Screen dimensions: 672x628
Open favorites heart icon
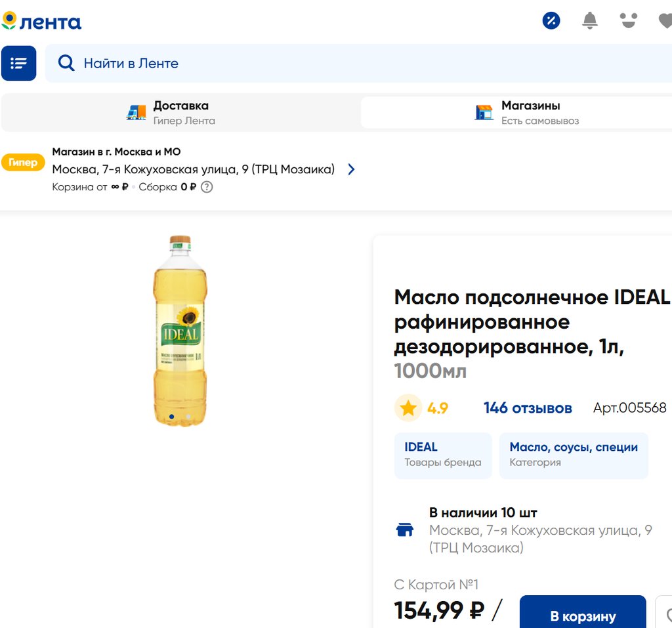(x=665, y=20)
